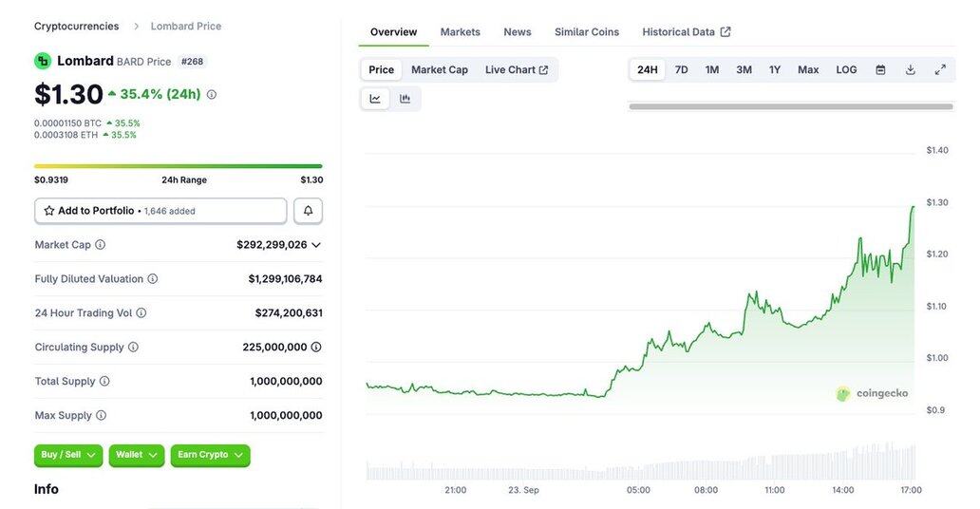
Task: Click the #268 rank badge
Action: [192, 62]
